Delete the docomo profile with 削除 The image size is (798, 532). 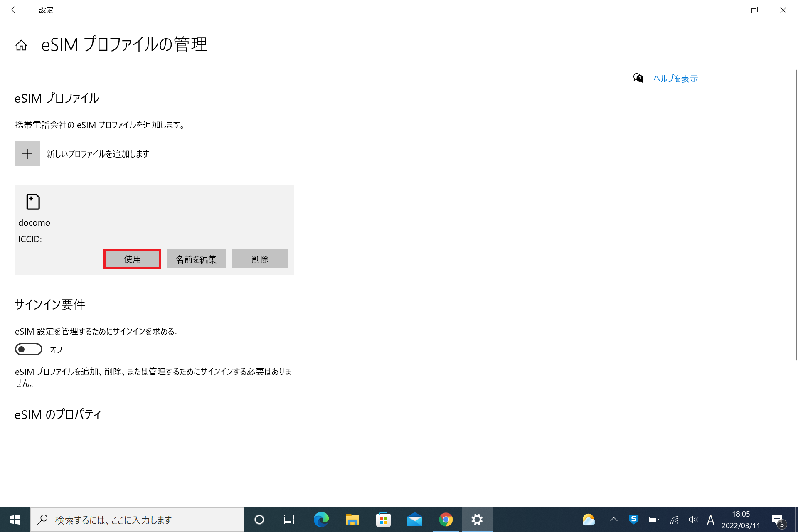click(x=260, y=259)
